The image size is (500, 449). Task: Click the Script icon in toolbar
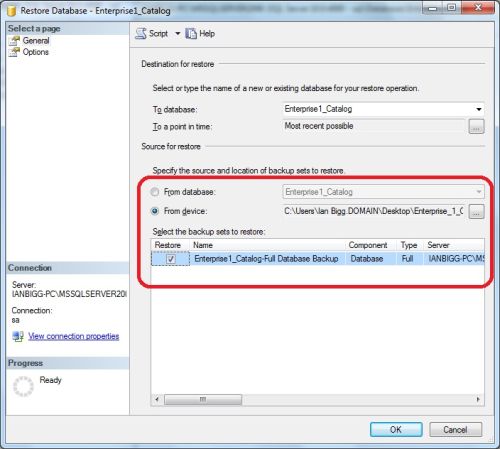pyautogui.click(x=141, y=34)
